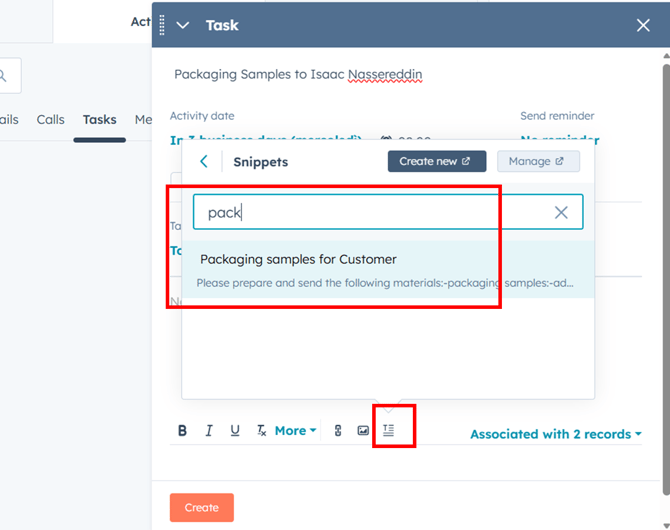Clear text formatting with Tx icon

(x=261, y=431)
